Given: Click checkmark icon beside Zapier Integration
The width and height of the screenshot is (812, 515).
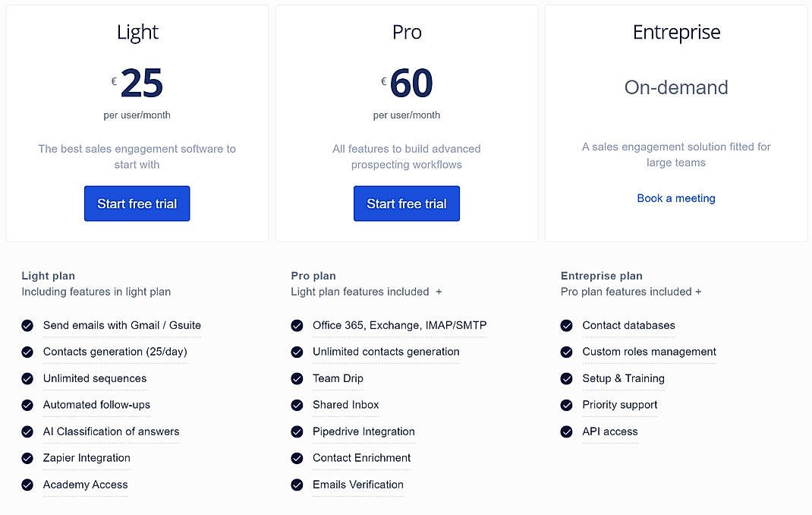Looking at the screenshot, I should pyautogui.click(x=27, y=459).
